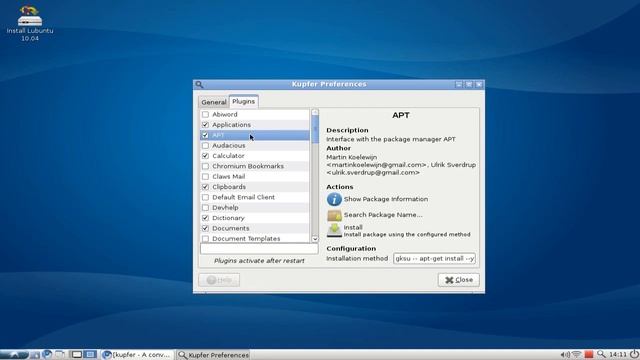This screenshot has height=360, width=640.
Task: Click the Show Package Information info icon
Action: tap(334, 199)
